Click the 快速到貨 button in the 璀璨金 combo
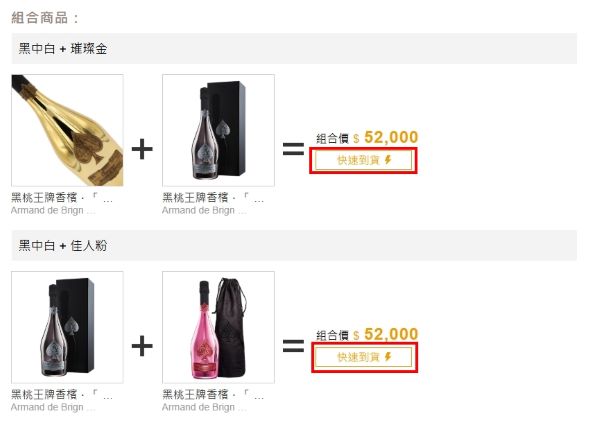Image resolution: width=600 pixels, height=423 pixels. 363,160
